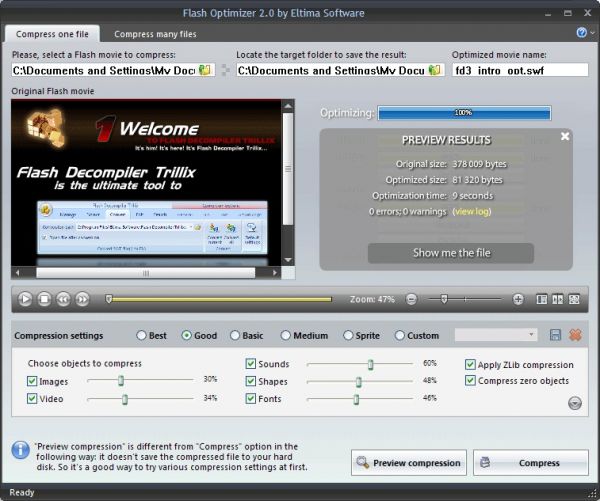The width and height of the screenshot is (600, 501).
Task: Toggle the Fonts checkbox
Action: (251, 398)
